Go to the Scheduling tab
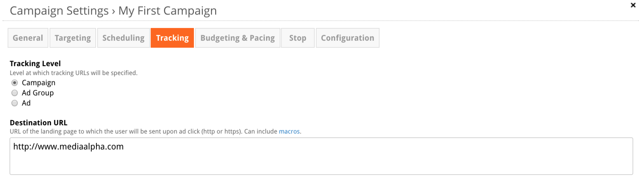Screen dimensions: 644x185 point(123,38)
